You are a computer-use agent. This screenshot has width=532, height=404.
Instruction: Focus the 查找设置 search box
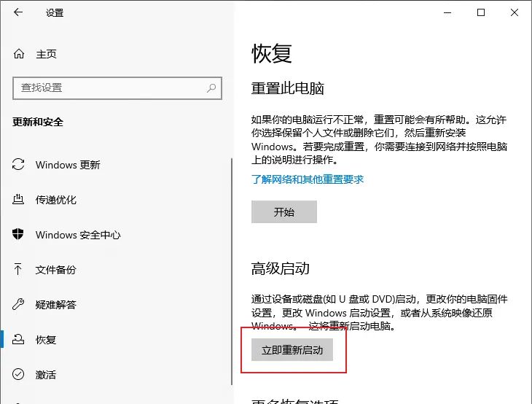(x=117, y=88)
